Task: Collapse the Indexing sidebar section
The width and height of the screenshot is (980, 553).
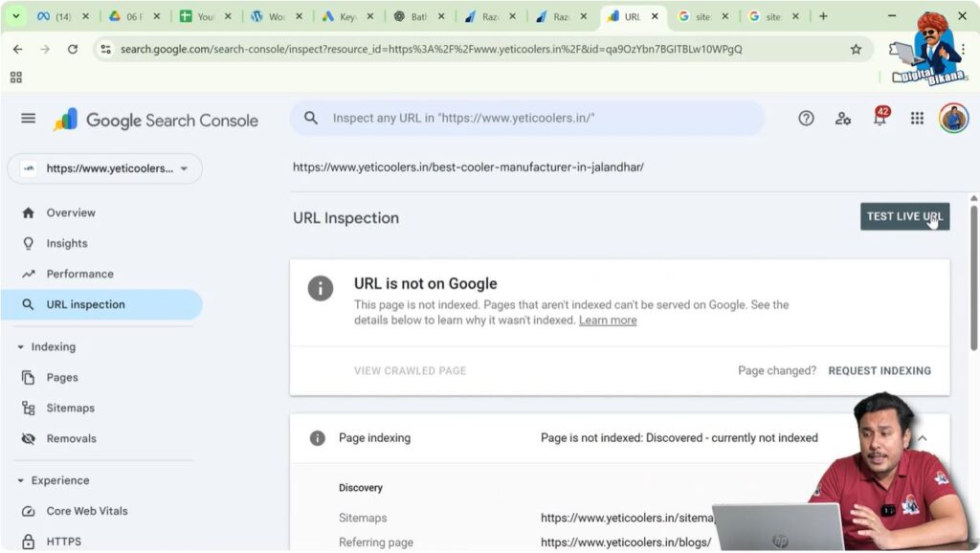Action: click(x=21, y=346)
